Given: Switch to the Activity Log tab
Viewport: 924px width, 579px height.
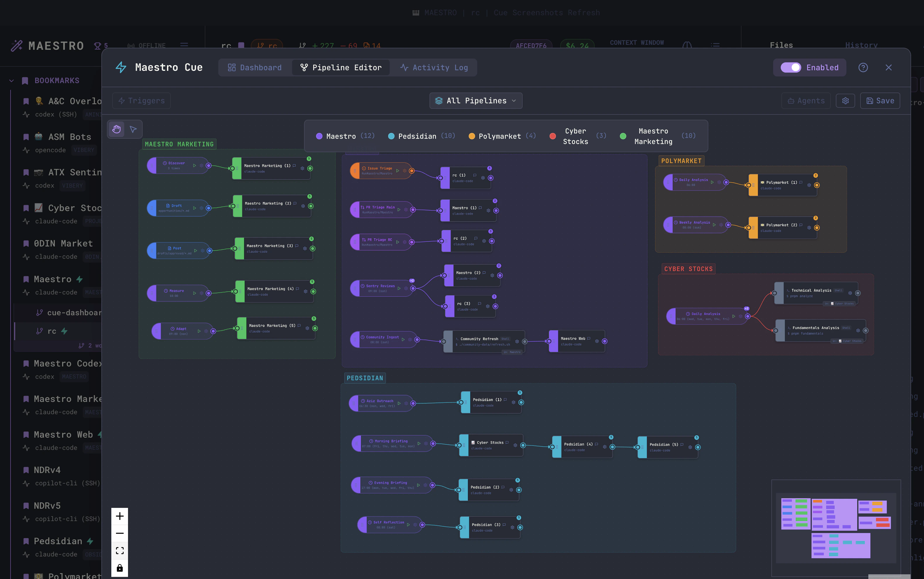Looking at the screenshot, I should click(x=434, y=68).
